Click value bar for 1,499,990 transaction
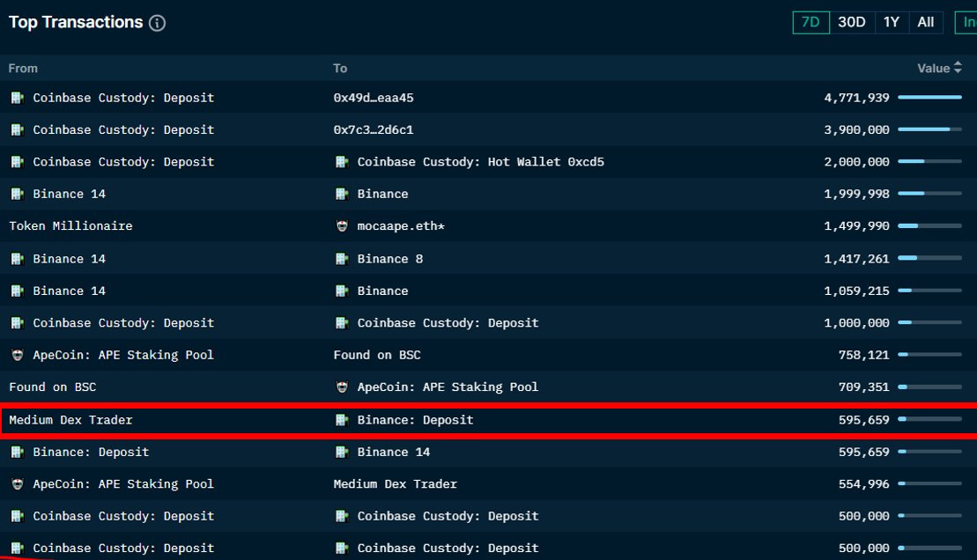The height and width of the screenshot is (560, 977). coord(929,225)
